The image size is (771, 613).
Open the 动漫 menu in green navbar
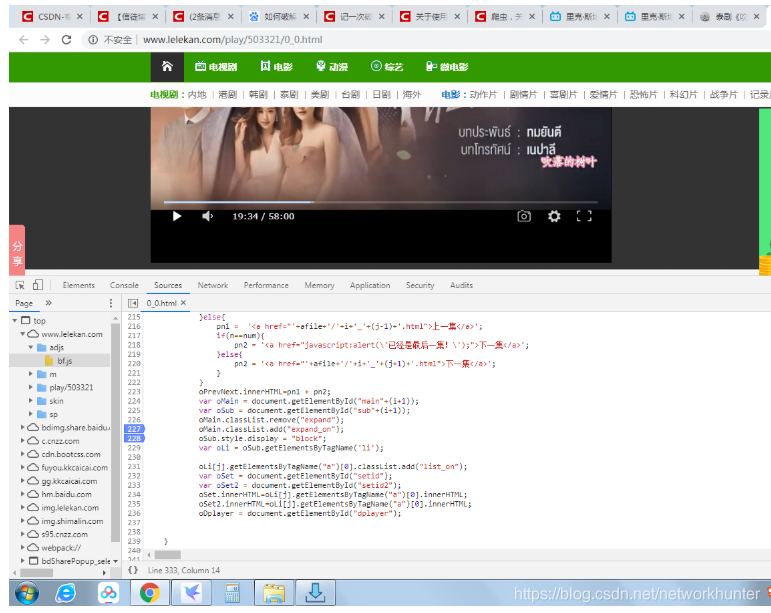click(332, 66)
